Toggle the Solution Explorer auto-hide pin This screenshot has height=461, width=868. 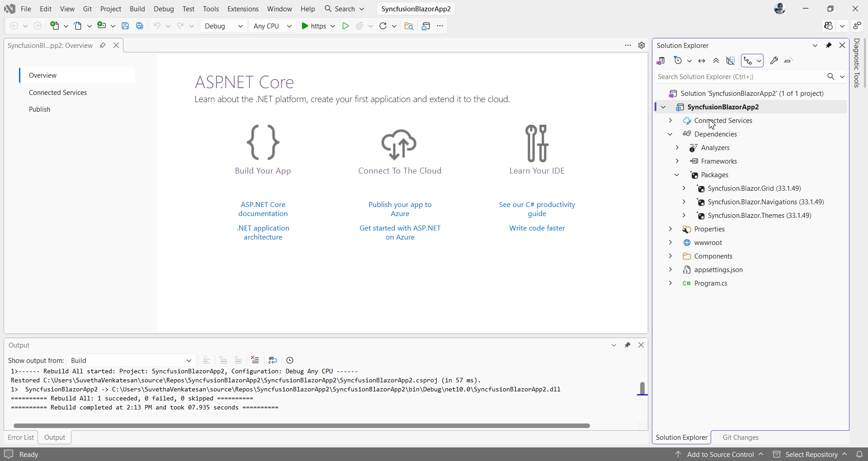(829, 45)
